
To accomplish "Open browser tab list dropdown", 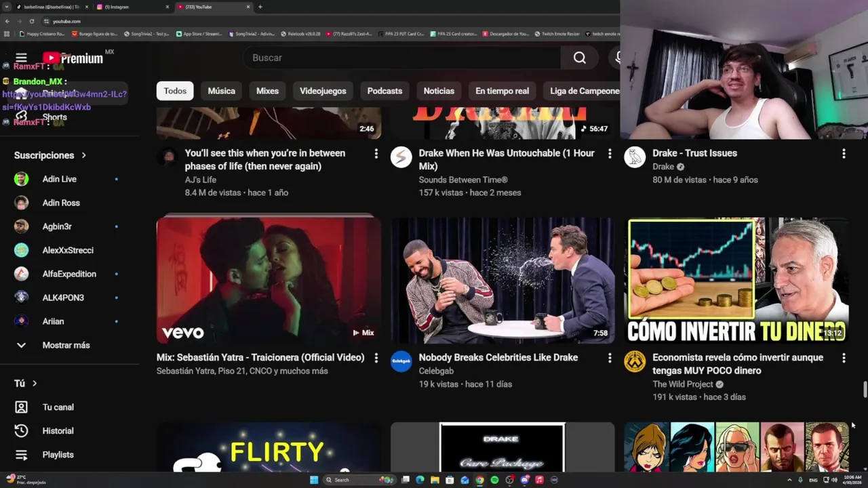I will (7, 7).
